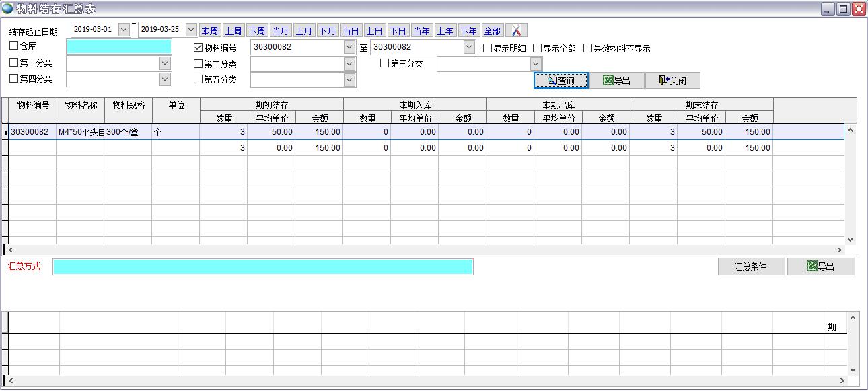The height and width of the screenshot is (391, 868).
Task: Click the 查询 search button
Action: [561, 81]
